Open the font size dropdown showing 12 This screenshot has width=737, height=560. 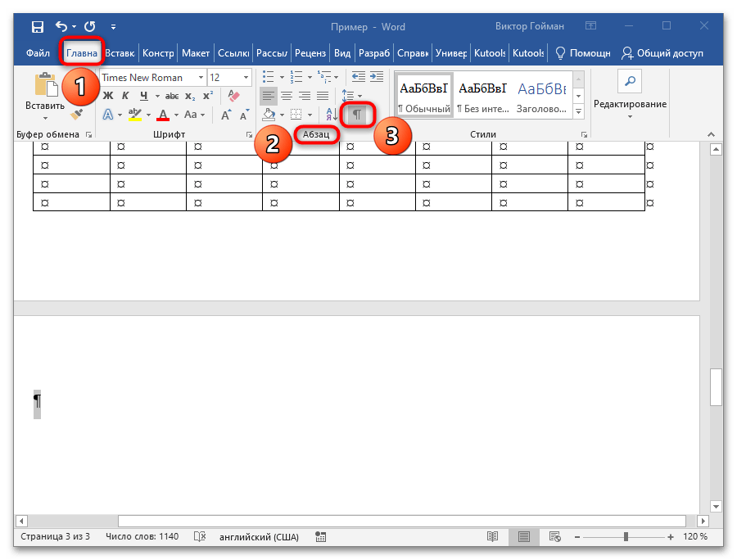pyautogui.click(x=246, y=78)
